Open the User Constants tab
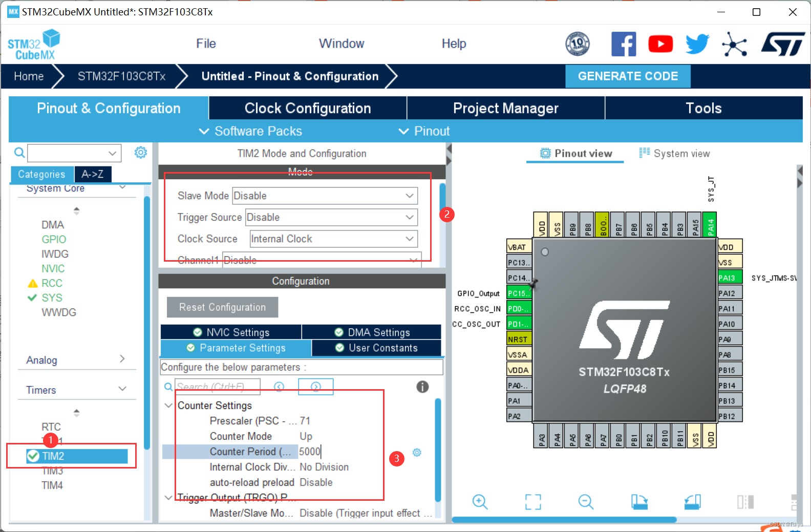 (376, 348)
